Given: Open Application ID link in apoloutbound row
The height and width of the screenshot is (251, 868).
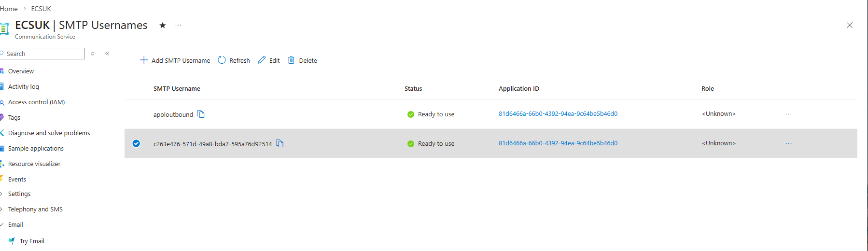Looking at the screenshot, I should point(558,113).
